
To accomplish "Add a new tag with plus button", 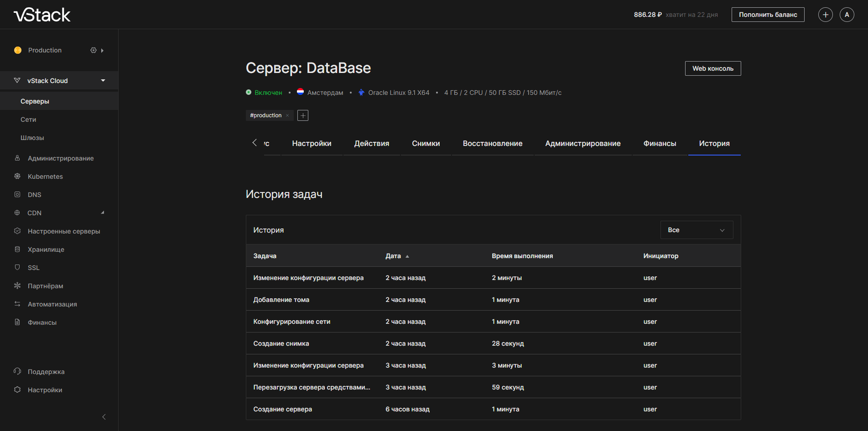I will [x=303, y=115].
